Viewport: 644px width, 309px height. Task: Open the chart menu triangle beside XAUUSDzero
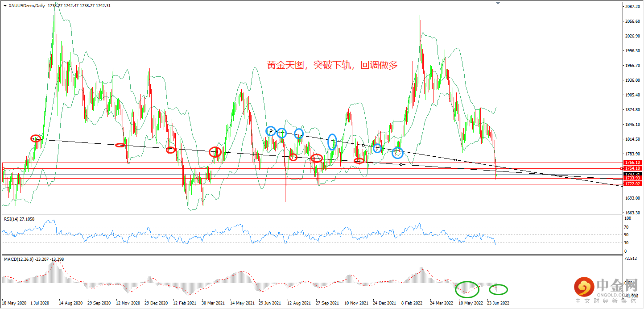[5, 5]
